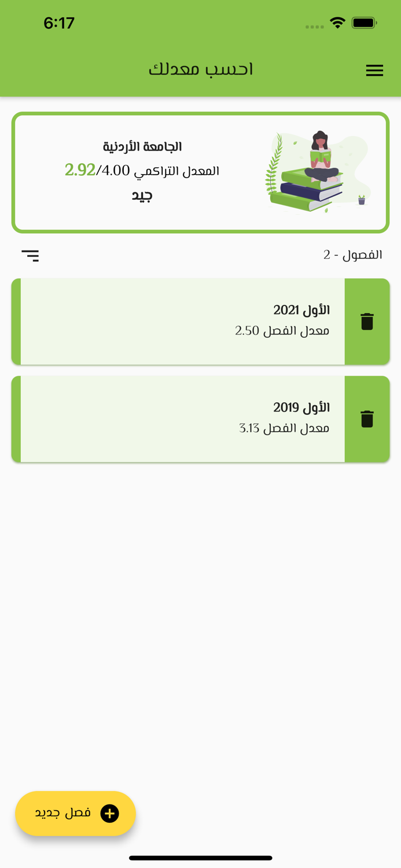This screenshot has height=868, width=401.
Task: Click the filter icon below the GPA card
Action: pos(30,255)
